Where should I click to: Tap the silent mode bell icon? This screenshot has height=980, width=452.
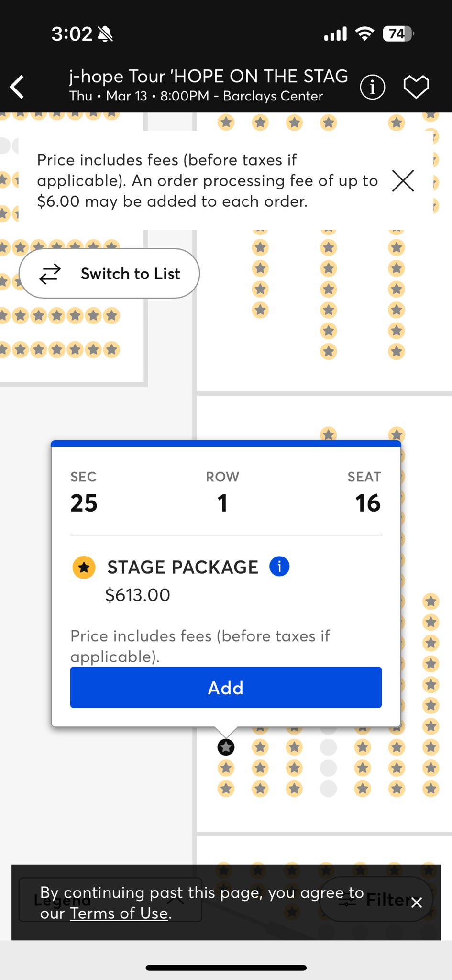tap(105, 34)
